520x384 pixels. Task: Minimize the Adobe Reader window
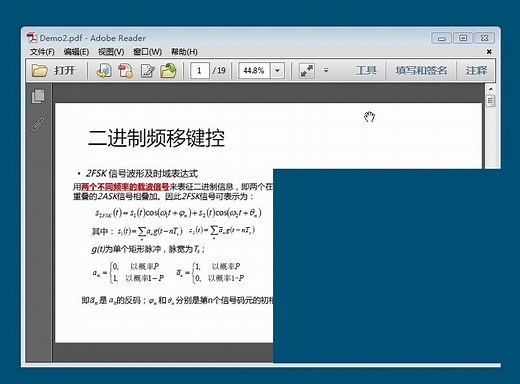point(441,38)
